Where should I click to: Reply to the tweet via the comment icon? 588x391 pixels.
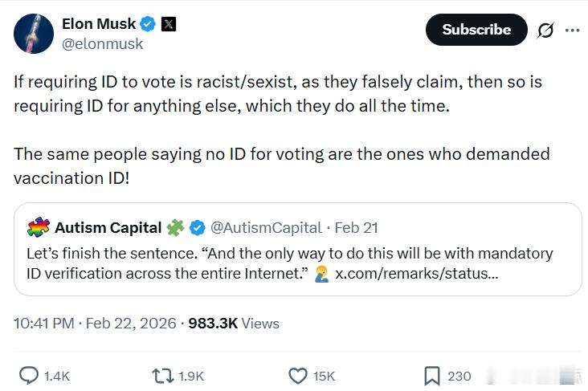point(29,375)
